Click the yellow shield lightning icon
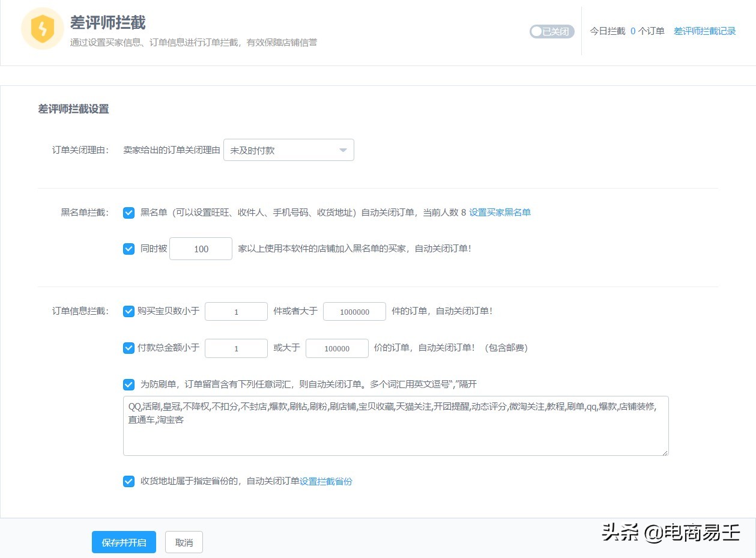The width and height of the screenshot is (756, 558). click(42, 28)
